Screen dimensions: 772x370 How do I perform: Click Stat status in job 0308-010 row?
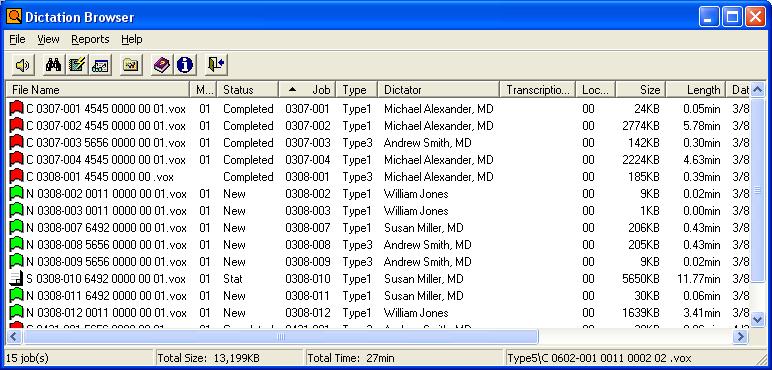[x=232, y=278]
